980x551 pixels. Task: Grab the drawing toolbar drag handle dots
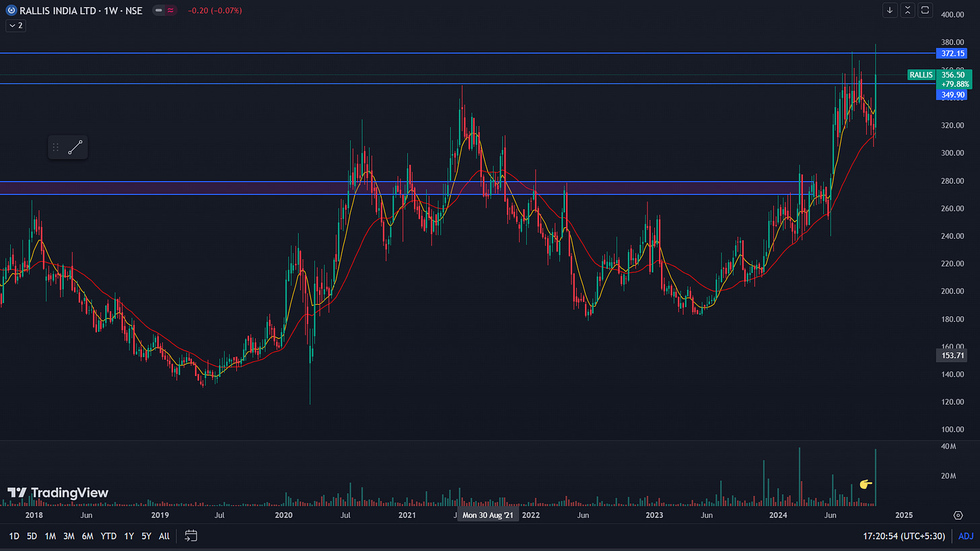click(56, 147)
